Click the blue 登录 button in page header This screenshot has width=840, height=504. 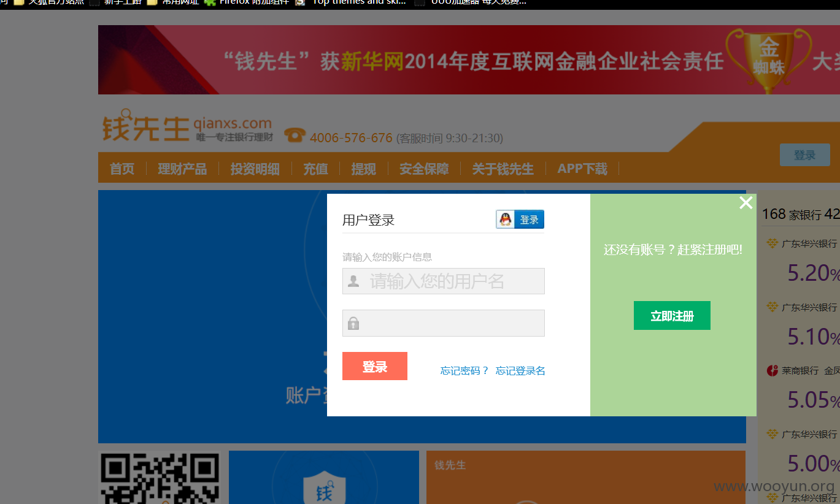805,155
